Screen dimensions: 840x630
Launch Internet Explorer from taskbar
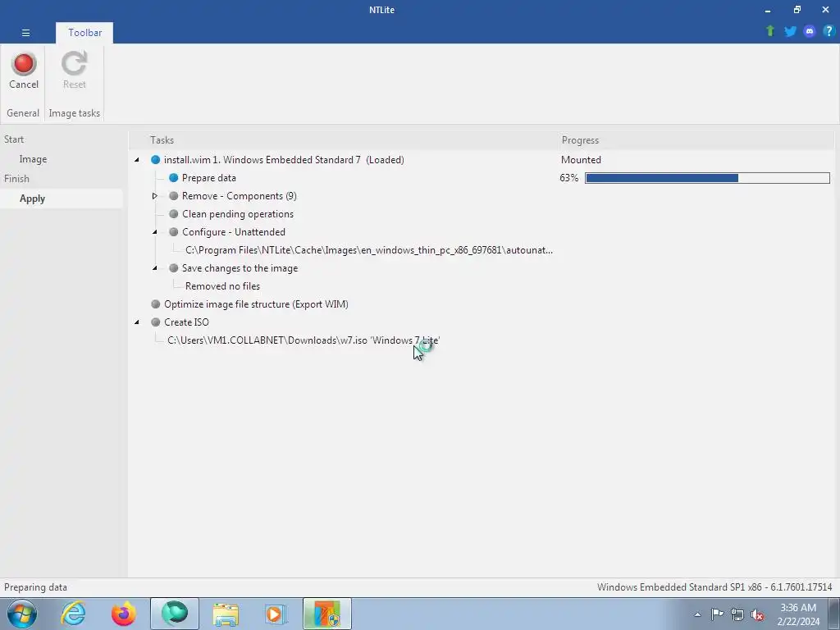73,614
